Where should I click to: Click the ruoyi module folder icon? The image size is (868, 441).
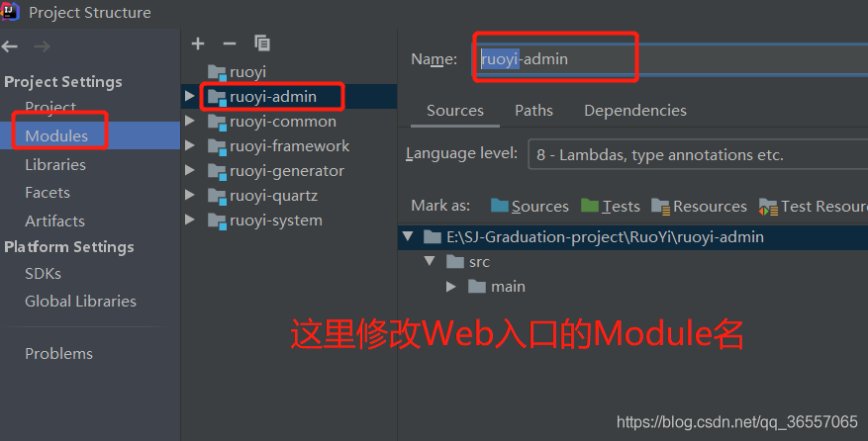pyautogui.click(x=217, y=72)
